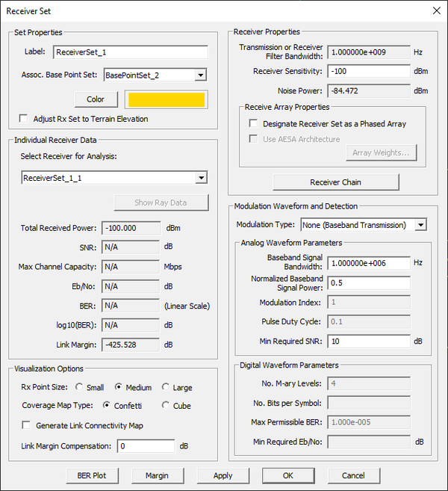Pick the yellow color swatch

(x=167, y=99)
